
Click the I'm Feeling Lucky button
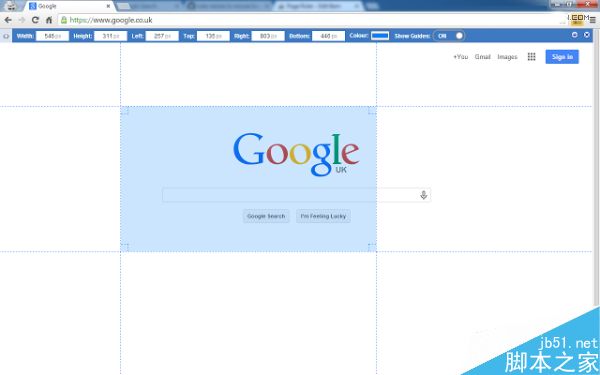[323, 216]
